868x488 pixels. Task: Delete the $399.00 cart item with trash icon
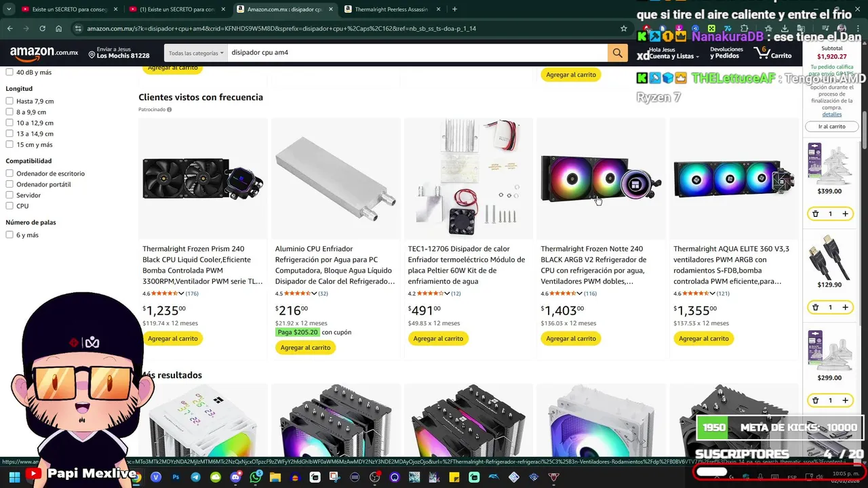pyautogui.click(x=815, y=213)
